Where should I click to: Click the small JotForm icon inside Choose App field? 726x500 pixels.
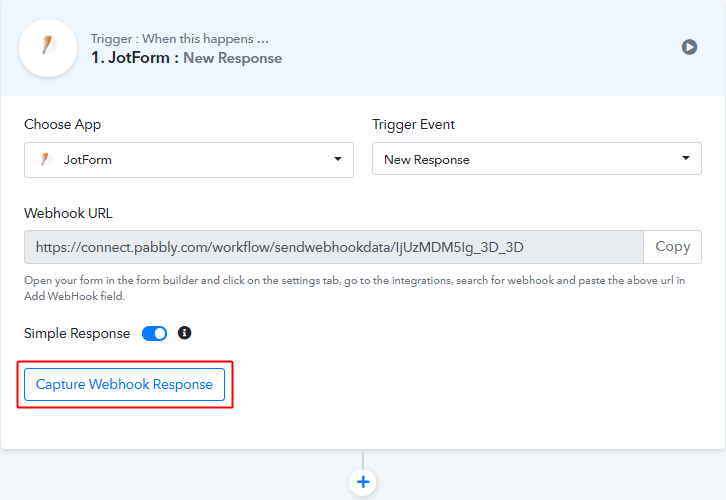point(46,159)
